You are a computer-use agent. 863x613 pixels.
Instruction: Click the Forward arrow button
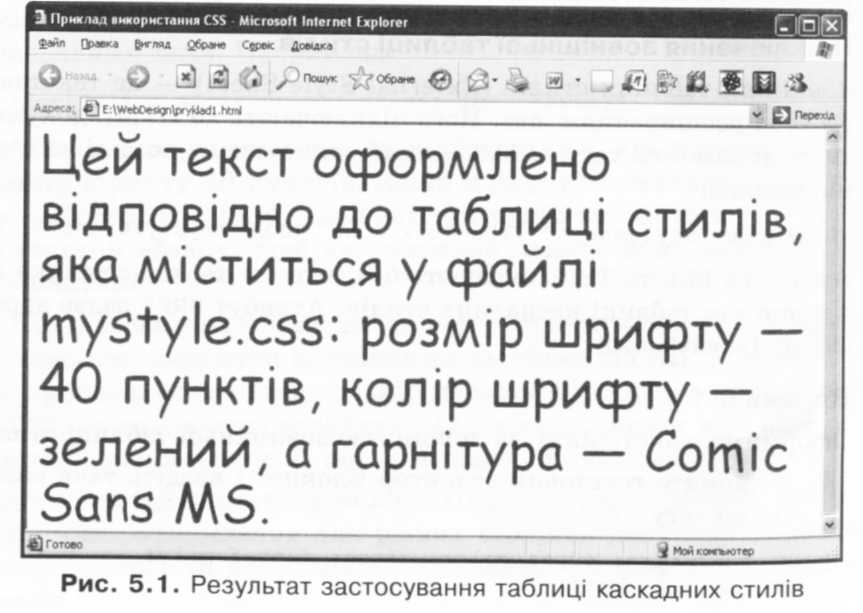coord(138,76)
